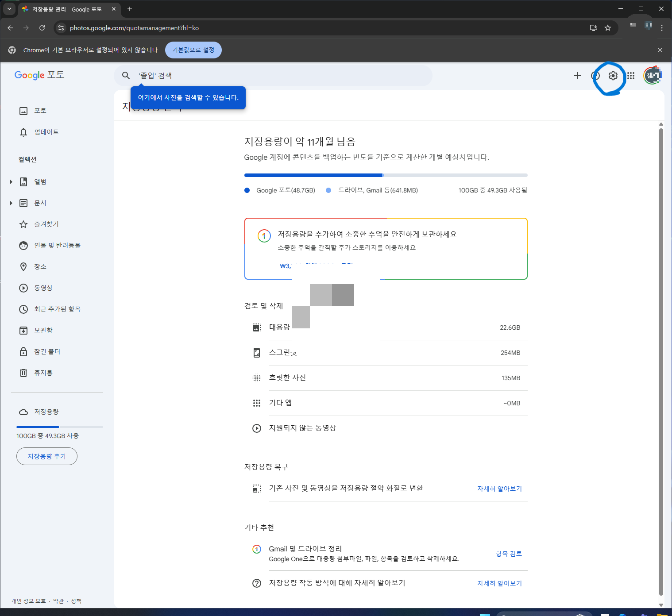672x616 pixels.
Task: Open the Chrome three-dot menu
Action: (x=662, y=28)
